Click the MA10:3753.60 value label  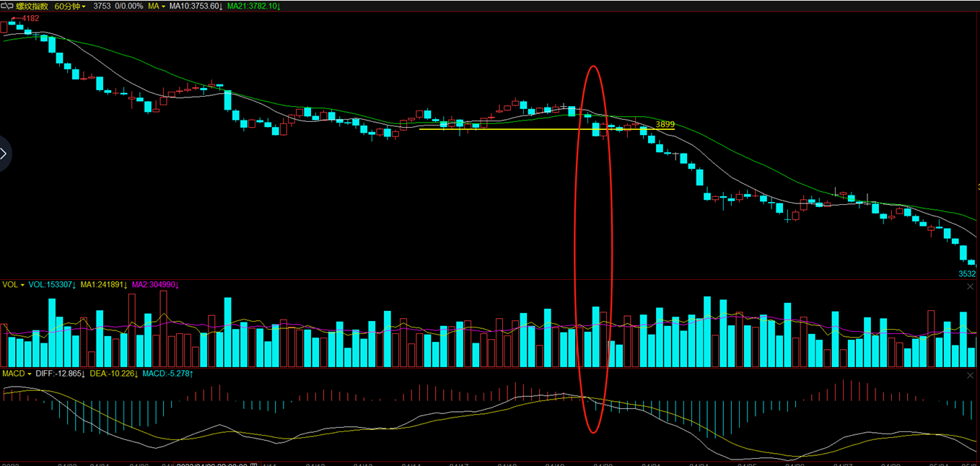coord(196,6)
